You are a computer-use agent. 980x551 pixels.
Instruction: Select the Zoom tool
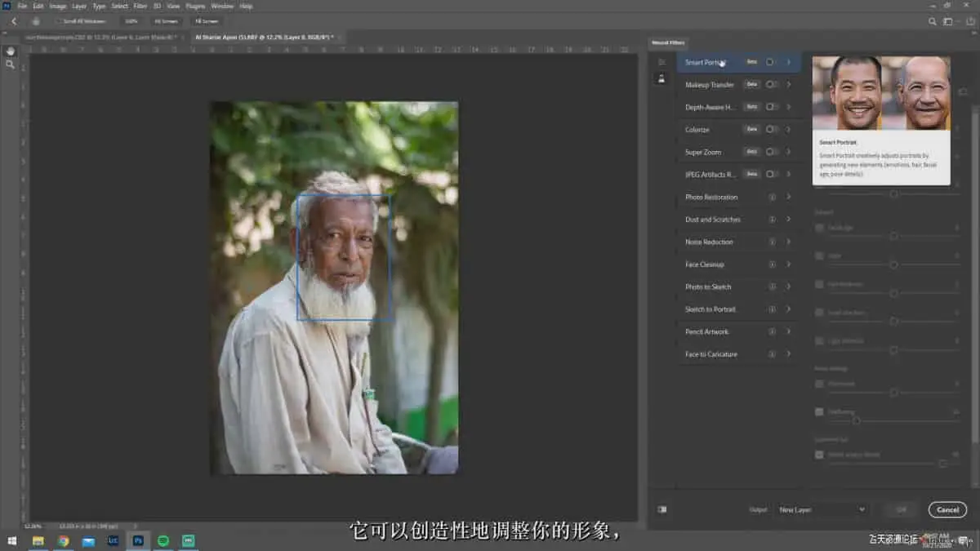pyautogui.click(x=11, y=64)
